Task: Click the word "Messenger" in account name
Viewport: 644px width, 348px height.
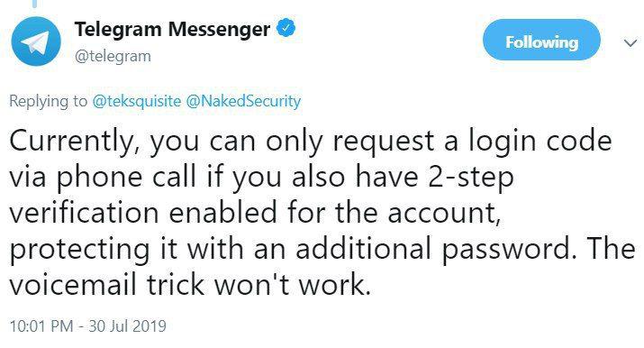Action: click(x=219, y=30)
